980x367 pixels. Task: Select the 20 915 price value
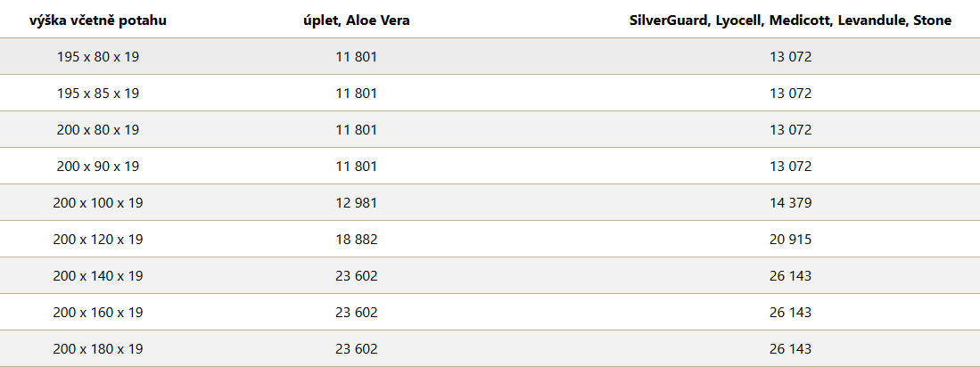click(791, 240)
